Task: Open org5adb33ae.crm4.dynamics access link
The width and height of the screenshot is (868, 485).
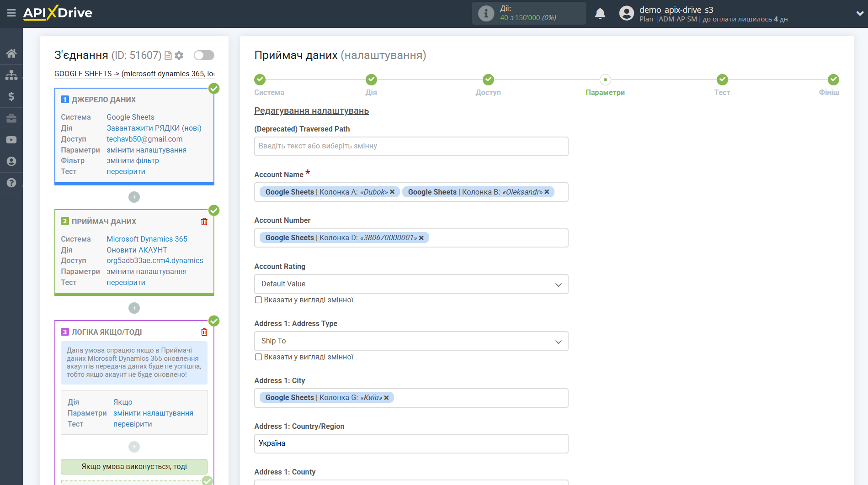Action: pyautogui.click(x=155, y=260)
